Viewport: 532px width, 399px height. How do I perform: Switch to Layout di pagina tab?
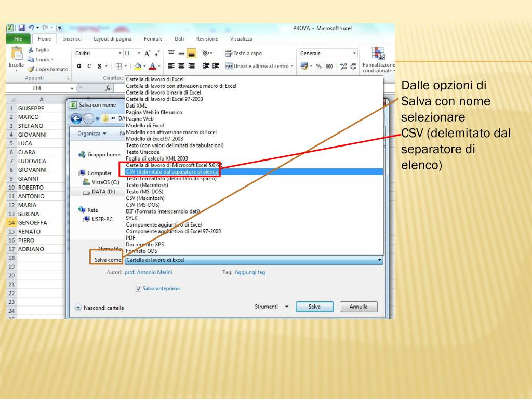point(112,38)
